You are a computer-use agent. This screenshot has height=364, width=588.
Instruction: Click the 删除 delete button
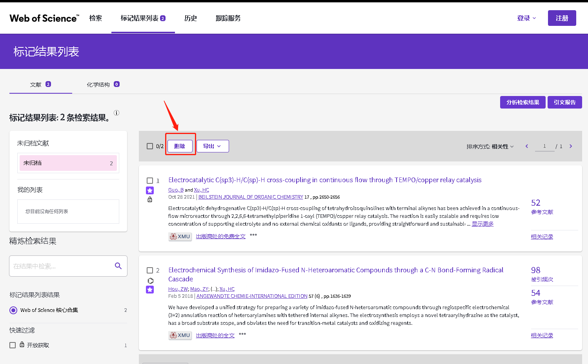(180, 146)
